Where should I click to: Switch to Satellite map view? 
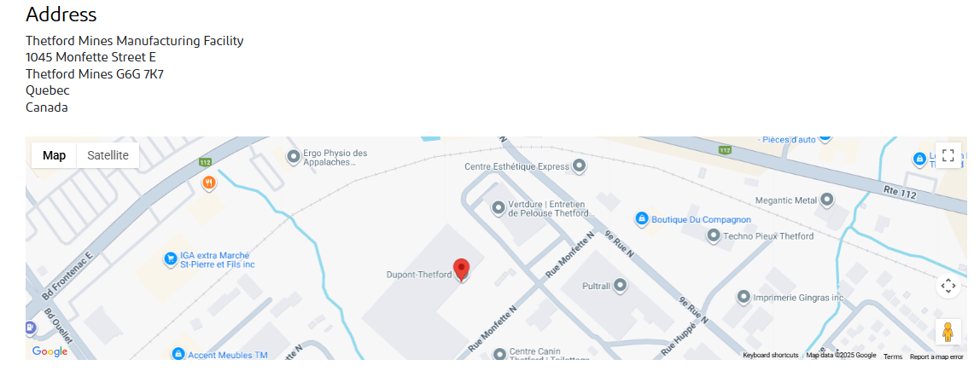coord(108,155)
